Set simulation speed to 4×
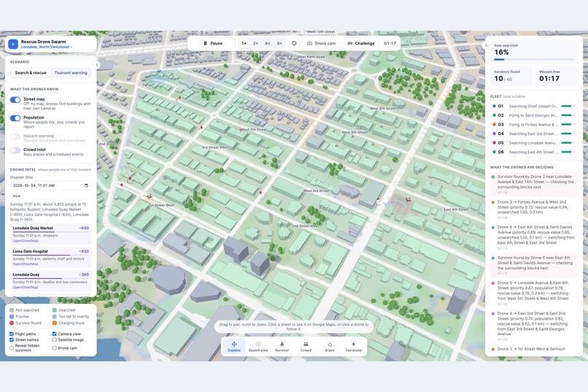588x392 pixels. 268,43
